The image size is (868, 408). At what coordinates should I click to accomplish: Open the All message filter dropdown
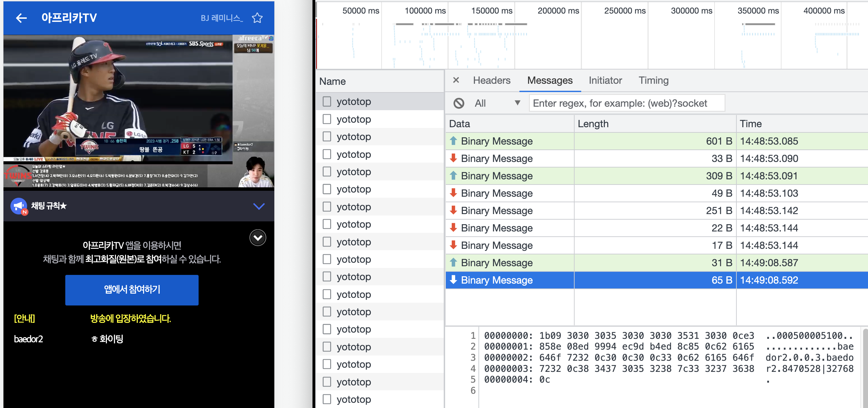pos(497,103)
